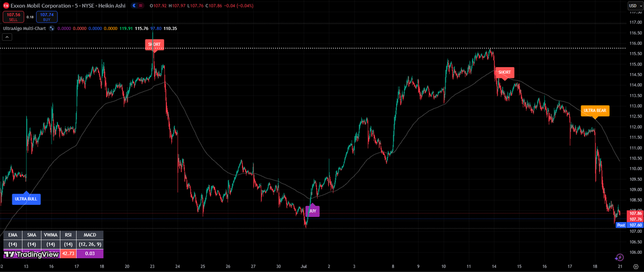This screenshot has height=272, width=644.
Task: Click the green 119.91 indicator value
Action: click(x=126, y=28)
